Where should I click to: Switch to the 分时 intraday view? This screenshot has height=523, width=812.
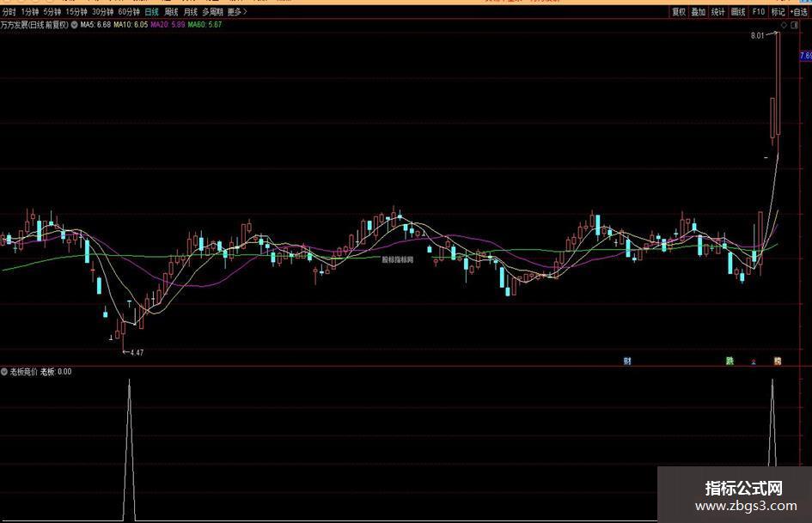pyautogui.click(x=9, y=11)
